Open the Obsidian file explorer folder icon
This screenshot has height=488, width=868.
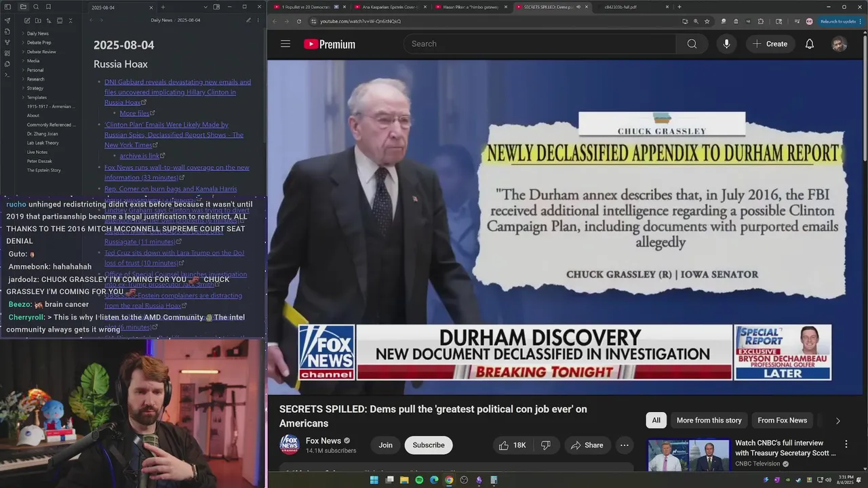point(23,7)
